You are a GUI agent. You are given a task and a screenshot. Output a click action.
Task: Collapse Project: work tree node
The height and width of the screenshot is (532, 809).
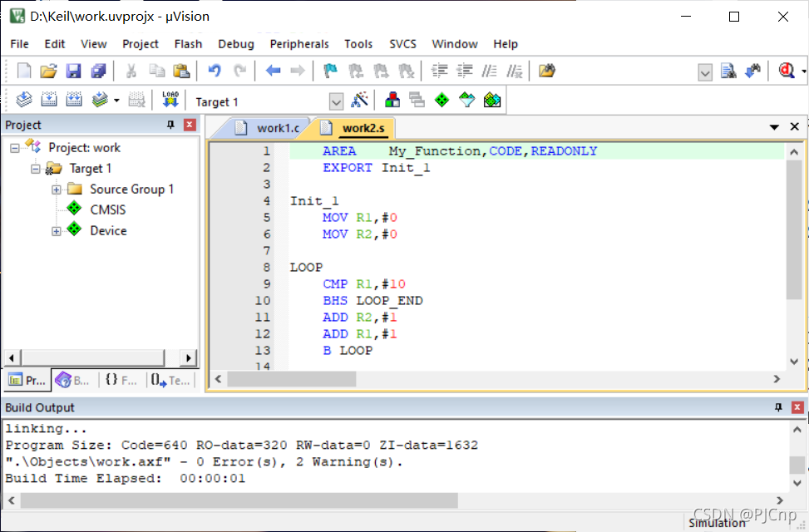(15, 149)
